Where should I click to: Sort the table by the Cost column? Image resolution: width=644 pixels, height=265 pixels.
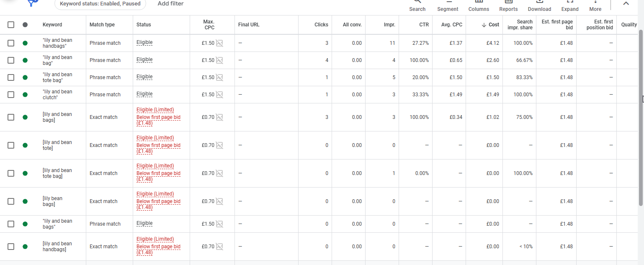click(490, 25)
